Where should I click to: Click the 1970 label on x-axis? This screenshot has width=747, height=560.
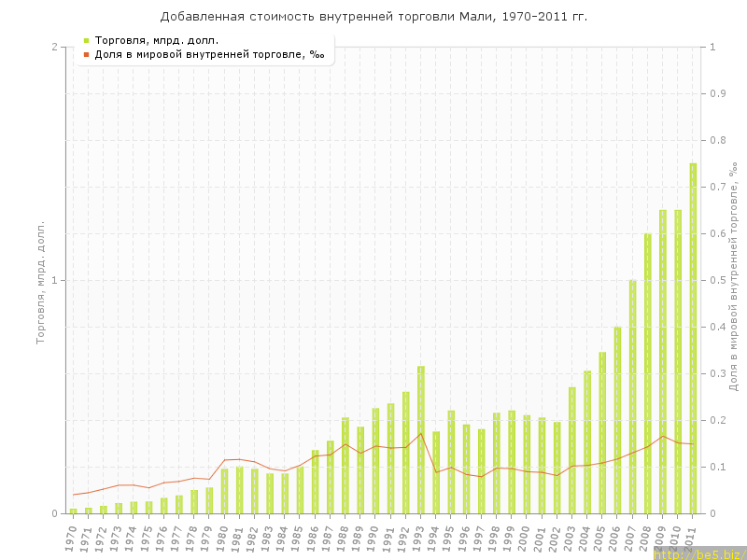click(72, 539)
